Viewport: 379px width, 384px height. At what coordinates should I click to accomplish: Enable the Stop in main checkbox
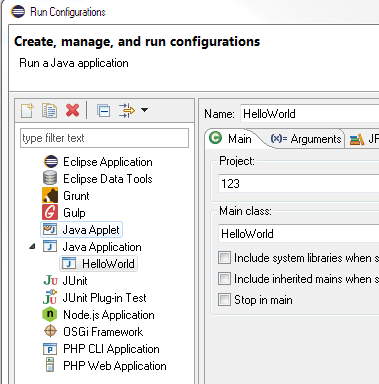pos(224,299)
